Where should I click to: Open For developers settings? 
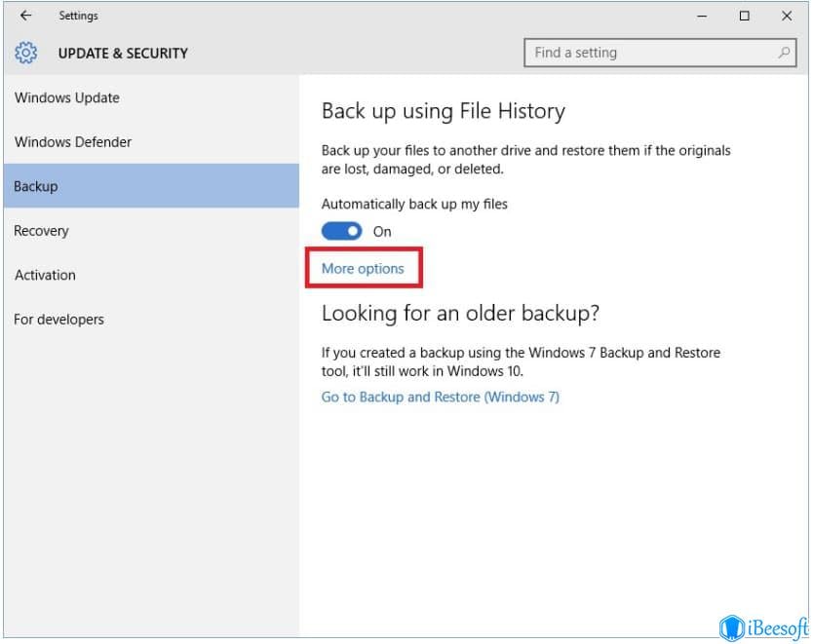59,320
